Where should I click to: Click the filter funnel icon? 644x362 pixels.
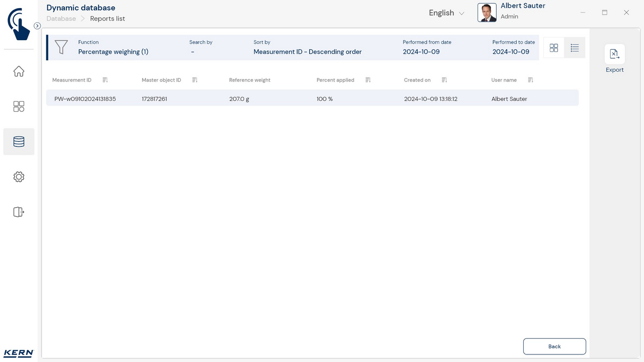pos(61,47)
